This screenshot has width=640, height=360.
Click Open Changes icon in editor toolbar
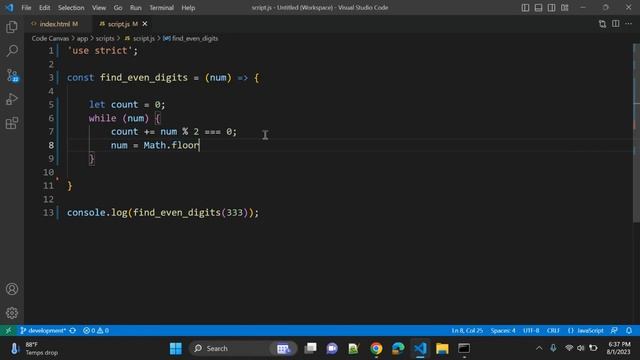click(x=602, y=24)
